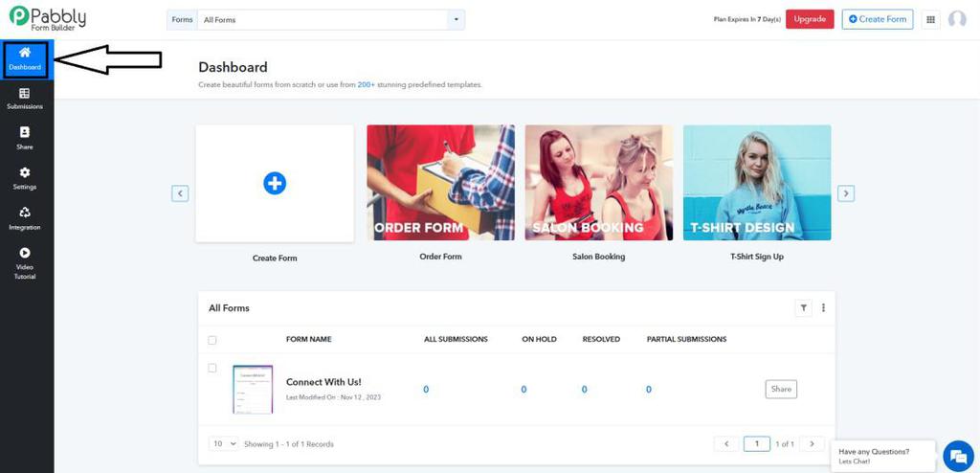The width and height of the screenshot is (980, 473).
Task: Click the Partial Submissions count 0
Action: pos(649,389)
